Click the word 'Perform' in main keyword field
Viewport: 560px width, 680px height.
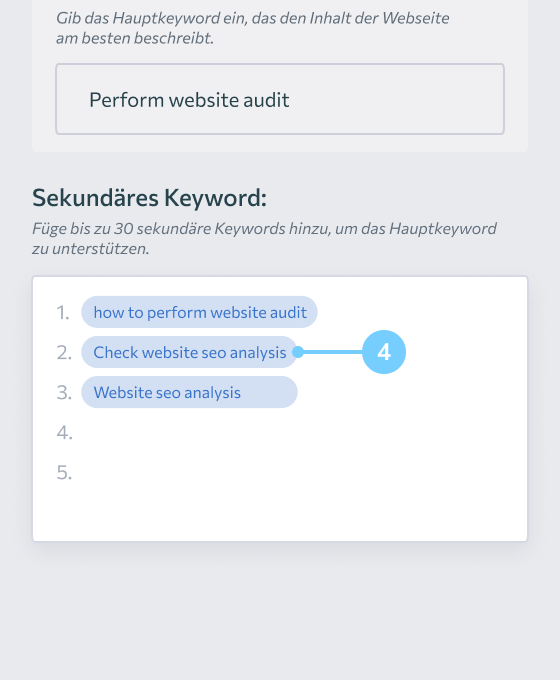(x=126, y=100)
